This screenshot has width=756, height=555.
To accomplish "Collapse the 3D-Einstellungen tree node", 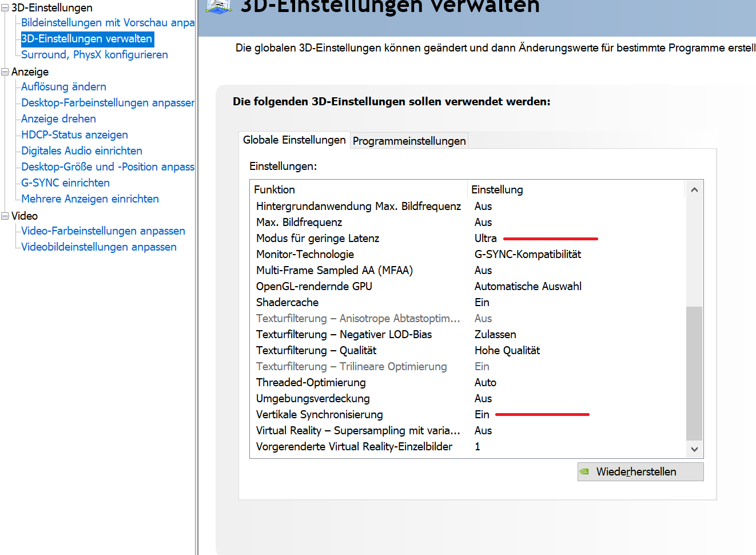I will click(x=5, y=8).
